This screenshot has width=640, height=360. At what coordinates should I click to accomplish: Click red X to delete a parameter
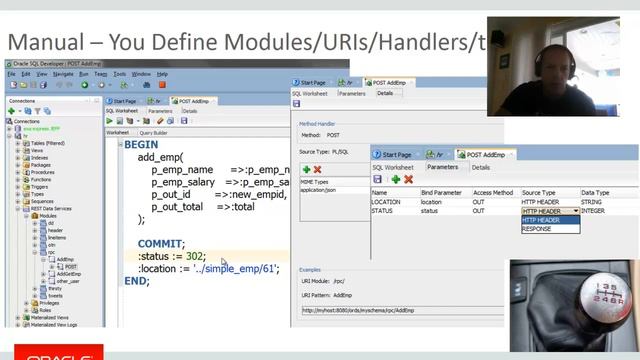pyautogui.click(x=408, y=179)
